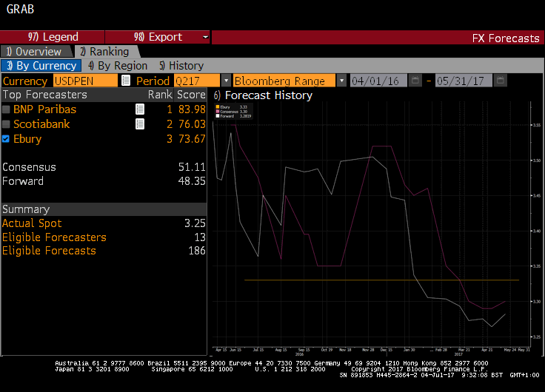The height and width of the screenshot is (392, 545).
Task: Expand the Export dropdown arrow
Action: tap(206, 37)
